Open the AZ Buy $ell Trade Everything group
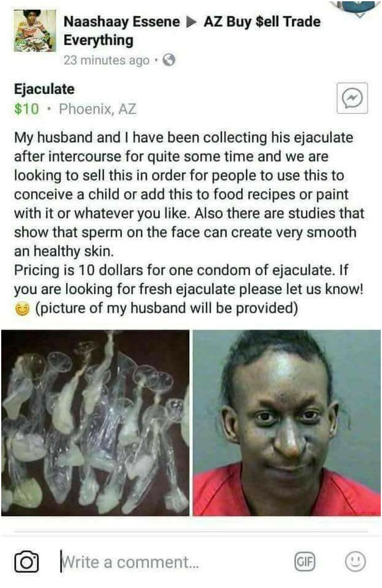The width and height of the screenshot is (382, 588). click(192, 30)
